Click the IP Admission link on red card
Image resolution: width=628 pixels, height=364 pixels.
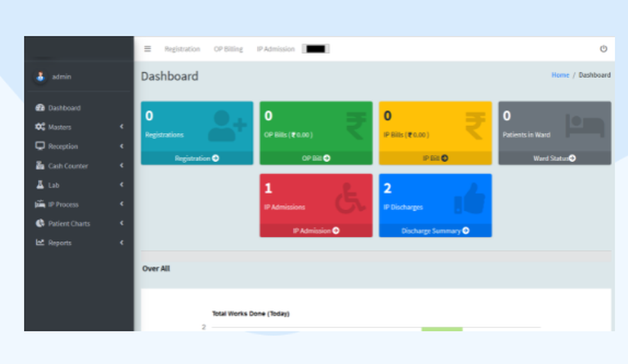311,231
